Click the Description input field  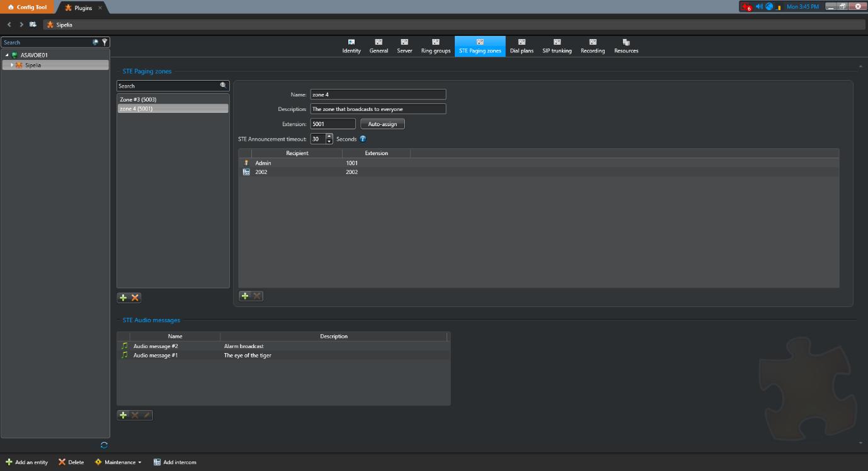pos(378,109)
